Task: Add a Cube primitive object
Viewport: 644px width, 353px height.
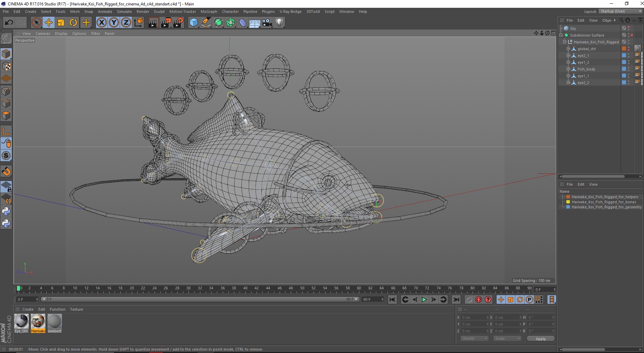Action: (194, 23)
